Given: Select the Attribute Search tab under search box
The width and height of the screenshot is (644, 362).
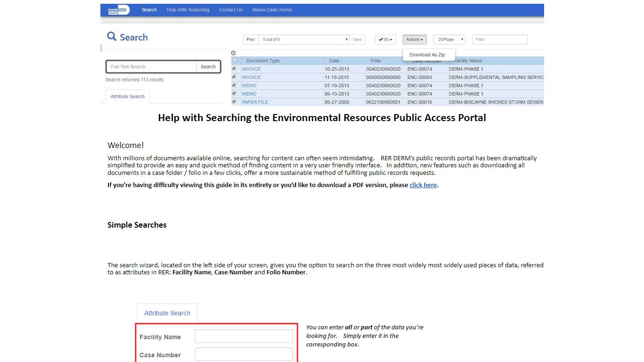Looking at the screenshot, I should point(127,97).
